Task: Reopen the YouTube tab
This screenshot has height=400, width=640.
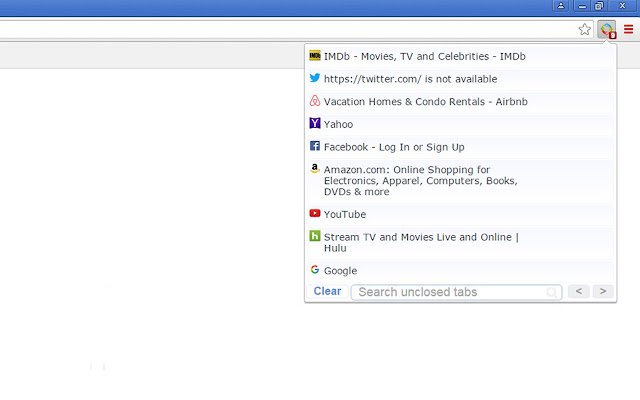Action: pyautogui.click(x=460, y=214)
